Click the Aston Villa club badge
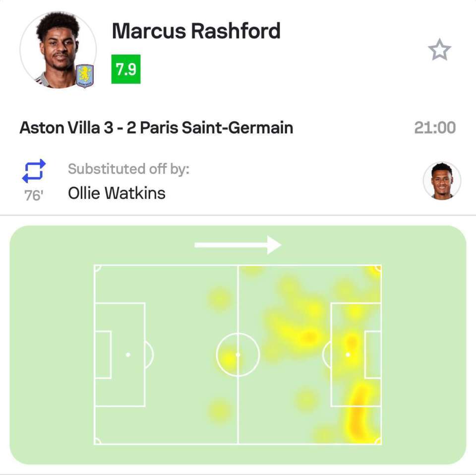This screenshot has width=476, height=475. tap(85, 76)
